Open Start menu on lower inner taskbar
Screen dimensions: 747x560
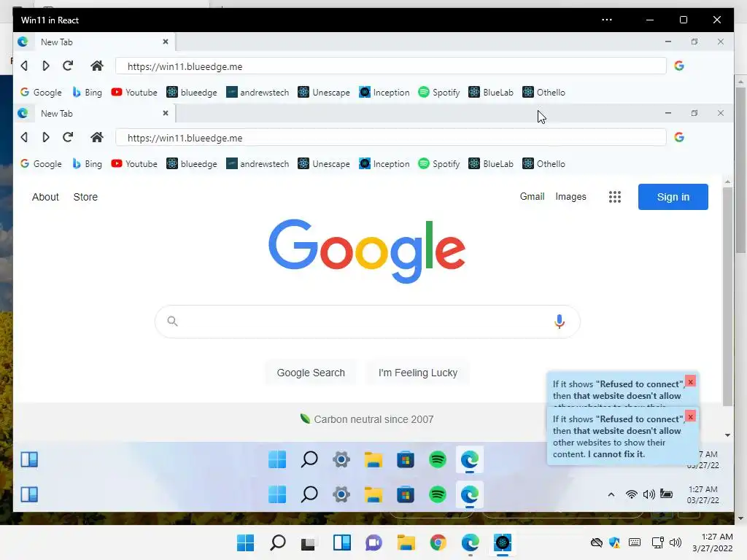click(x=276, y=494)
